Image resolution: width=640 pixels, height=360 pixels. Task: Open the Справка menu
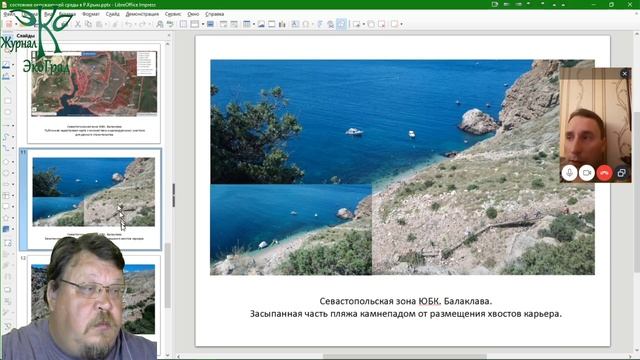point(215,14)
